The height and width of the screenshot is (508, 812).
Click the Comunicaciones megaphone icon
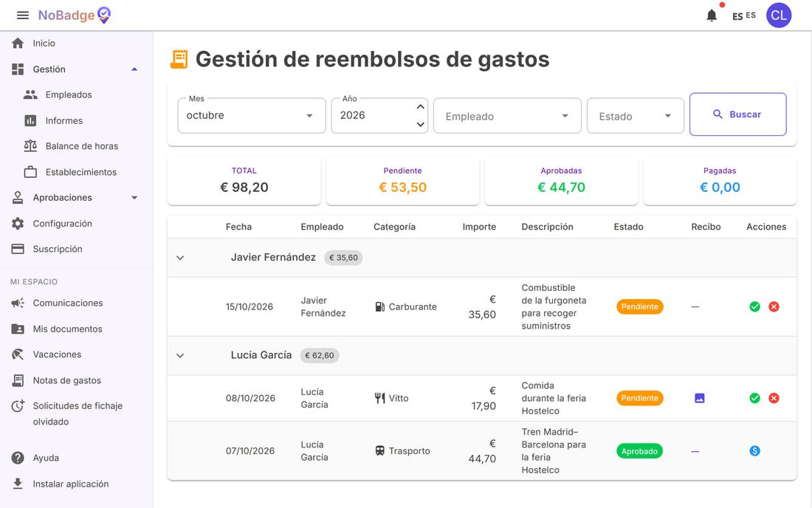[x=18, y=303]
